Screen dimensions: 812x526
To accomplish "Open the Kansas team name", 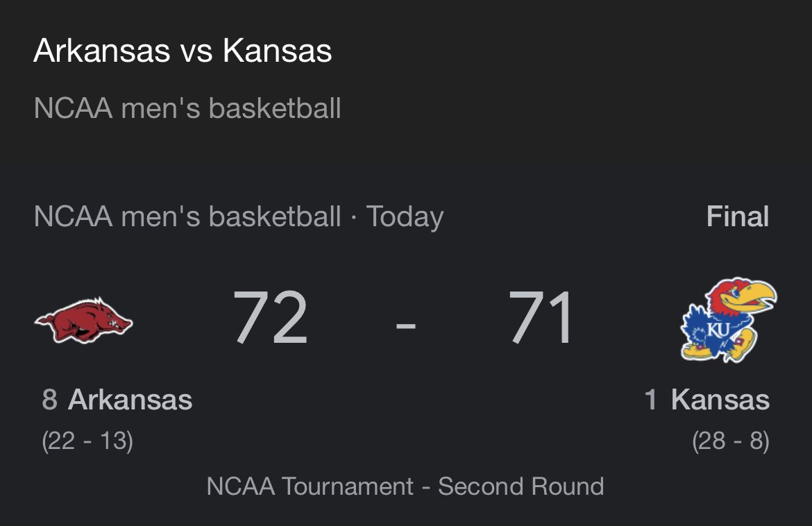I will coord(720,400).
